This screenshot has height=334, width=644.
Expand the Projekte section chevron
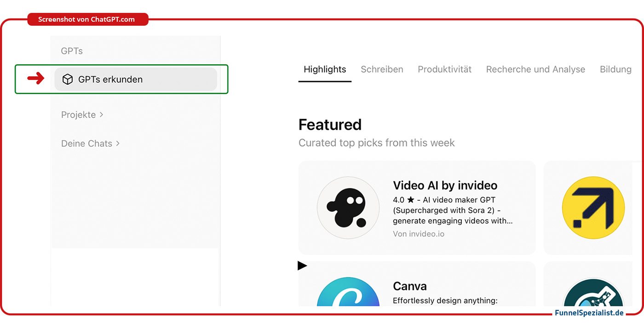[101, 114]
